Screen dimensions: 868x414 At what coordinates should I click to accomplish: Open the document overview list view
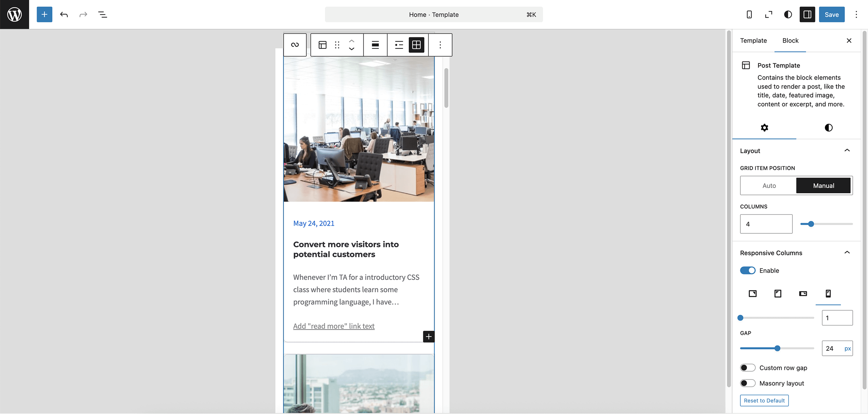click(x=103, y=14)
